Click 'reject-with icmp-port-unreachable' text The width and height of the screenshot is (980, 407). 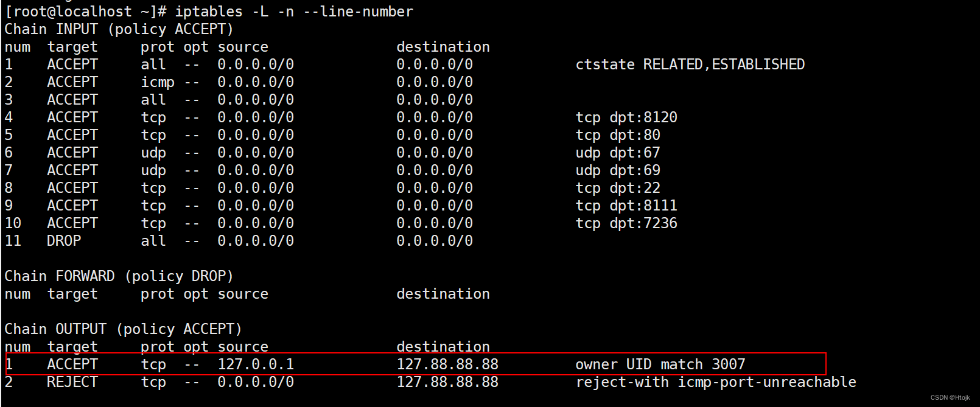tap(716, 382)
